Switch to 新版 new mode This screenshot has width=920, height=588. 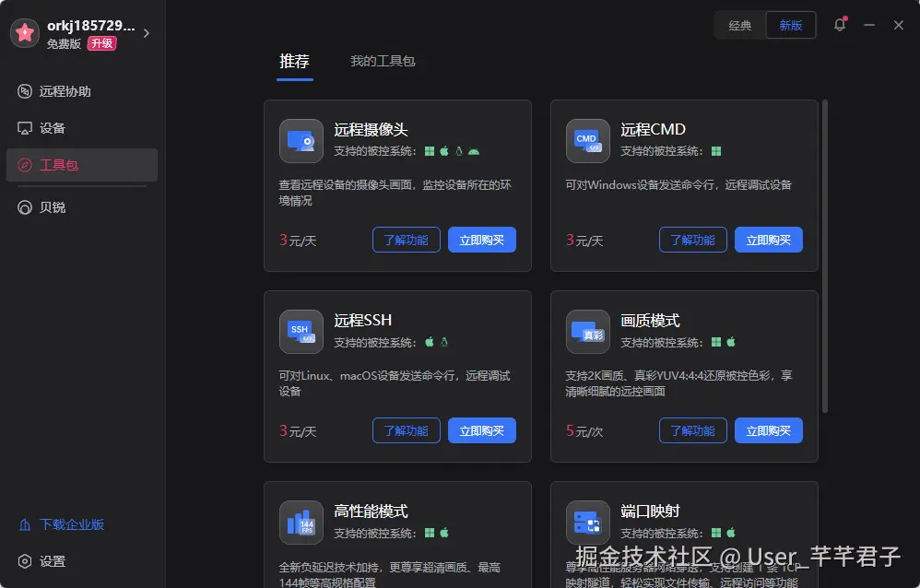pos(791,25)
